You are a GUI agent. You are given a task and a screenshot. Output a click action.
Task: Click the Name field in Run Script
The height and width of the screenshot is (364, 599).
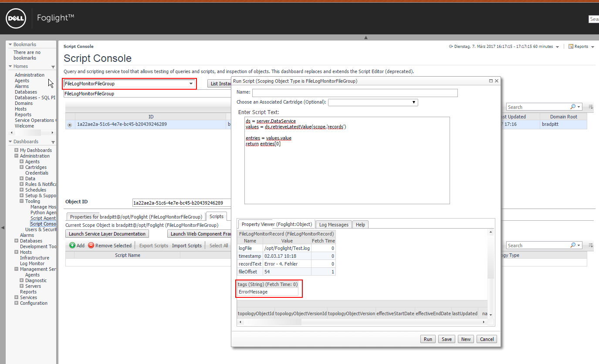355,93
